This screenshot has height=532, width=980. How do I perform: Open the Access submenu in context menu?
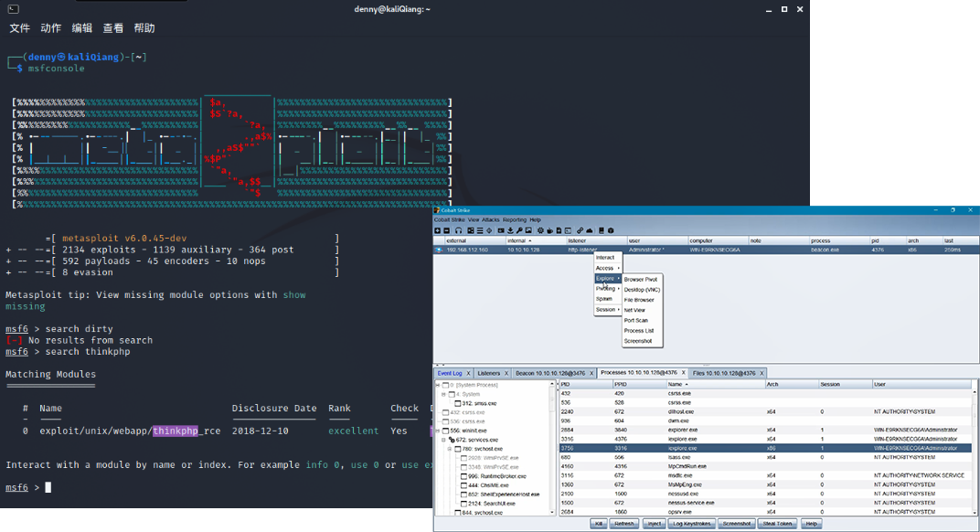606,268
